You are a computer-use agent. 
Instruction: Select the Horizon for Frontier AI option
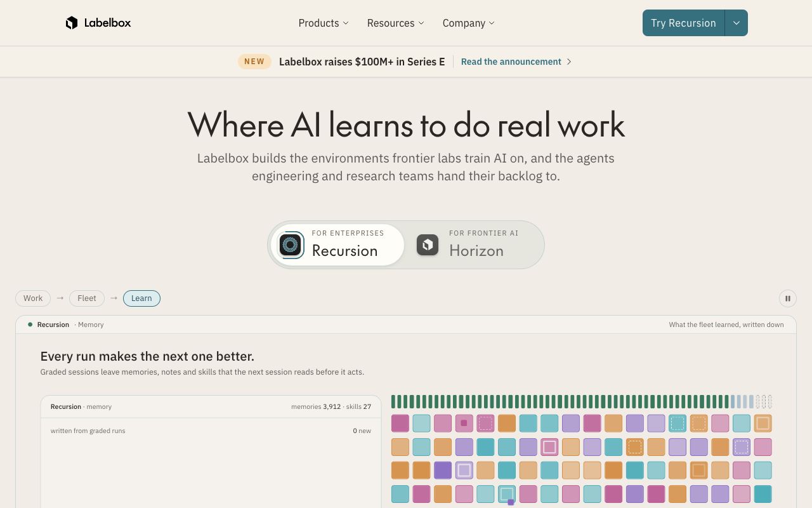click(x=474, y=245)
